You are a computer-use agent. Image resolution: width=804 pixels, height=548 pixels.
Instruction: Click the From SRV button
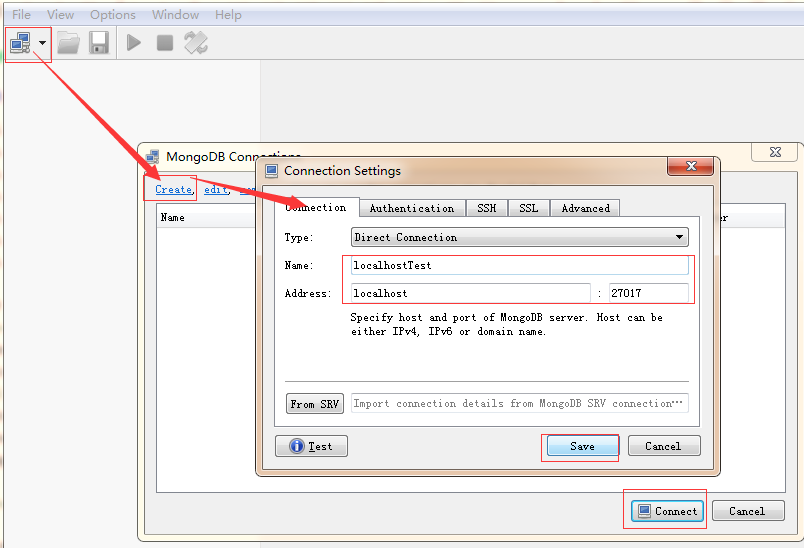315,404
